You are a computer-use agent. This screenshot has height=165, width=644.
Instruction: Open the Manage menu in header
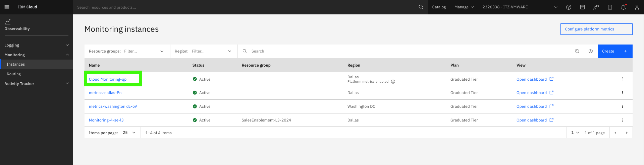click(x=464, y=7)
